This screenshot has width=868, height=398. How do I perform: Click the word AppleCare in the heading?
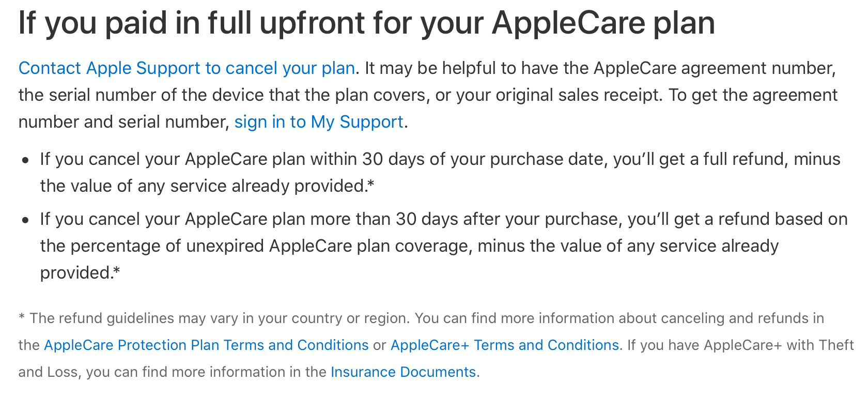point(567,23)
